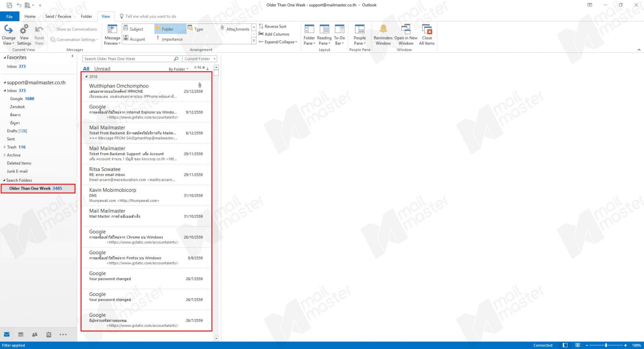The height and width of the screenshot is (349, 644).
Task: Open the By Folder sort dropdown
Action: 178,69
